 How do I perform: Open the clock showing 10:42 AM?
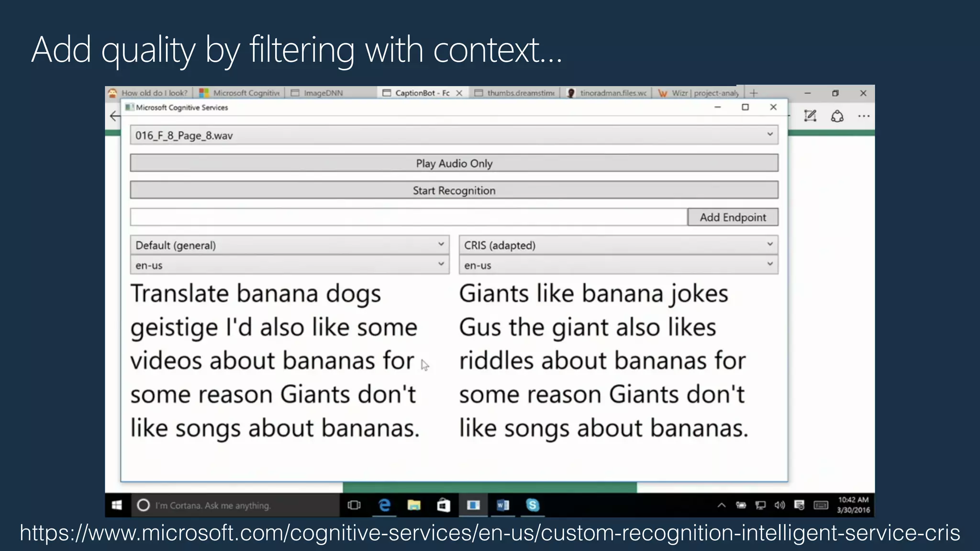point(853,505)
